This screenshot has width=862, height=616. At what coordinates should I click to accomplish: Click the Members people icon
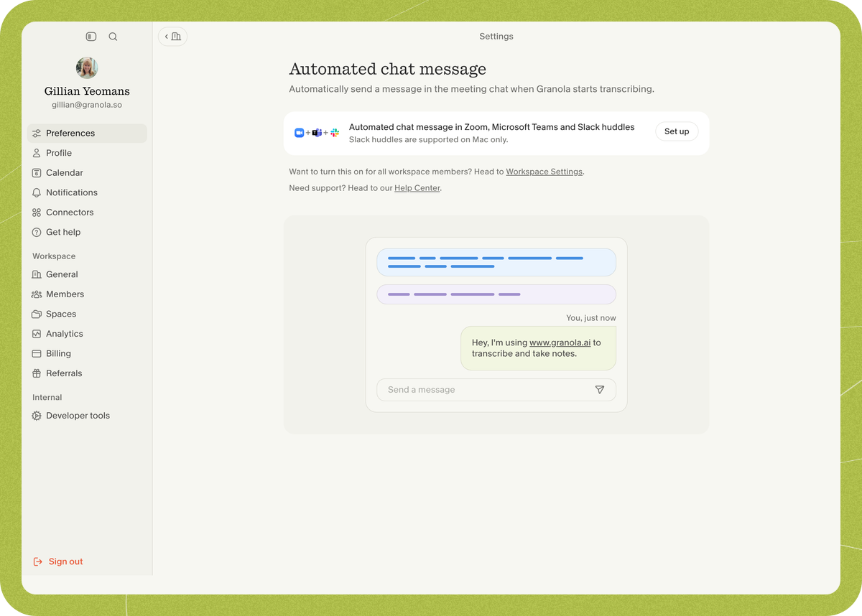point(37,294)
